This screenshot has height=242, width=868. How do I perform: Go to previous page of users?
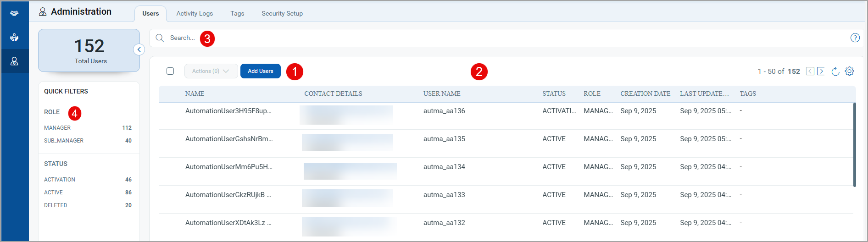coord(810,71)
